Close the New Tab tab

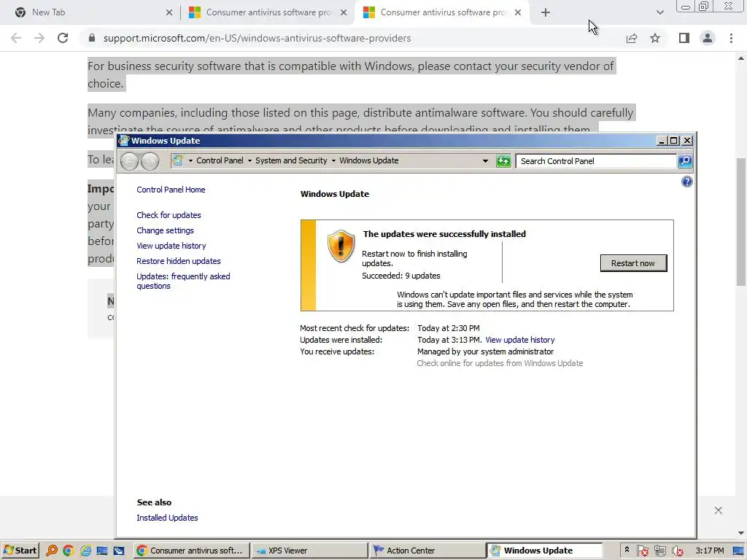(x=169, y=13)
